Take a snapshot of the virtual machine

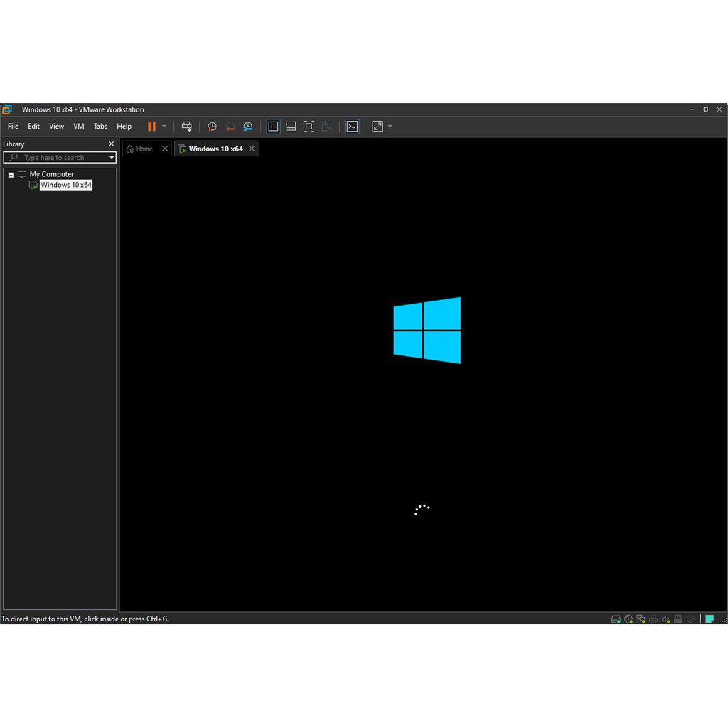point(212,126)
